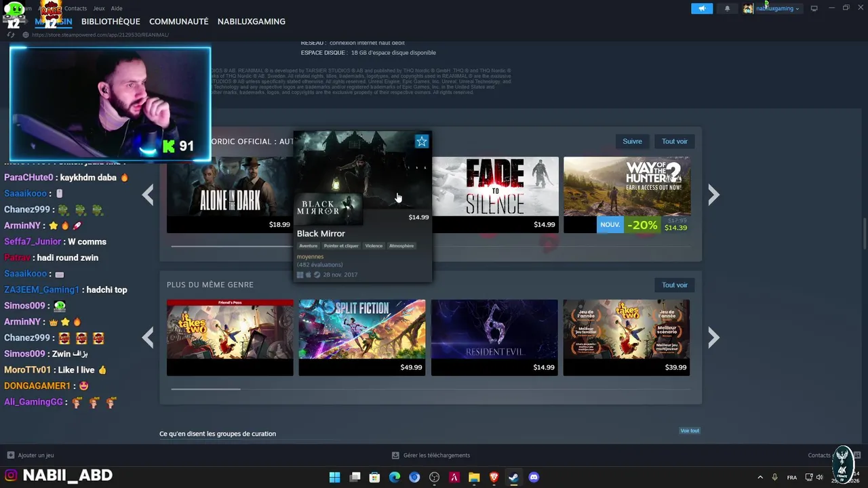868x488 pixels.
Task: Click the Violence tag on Black Mirror
Action: [x=374, y=246]
